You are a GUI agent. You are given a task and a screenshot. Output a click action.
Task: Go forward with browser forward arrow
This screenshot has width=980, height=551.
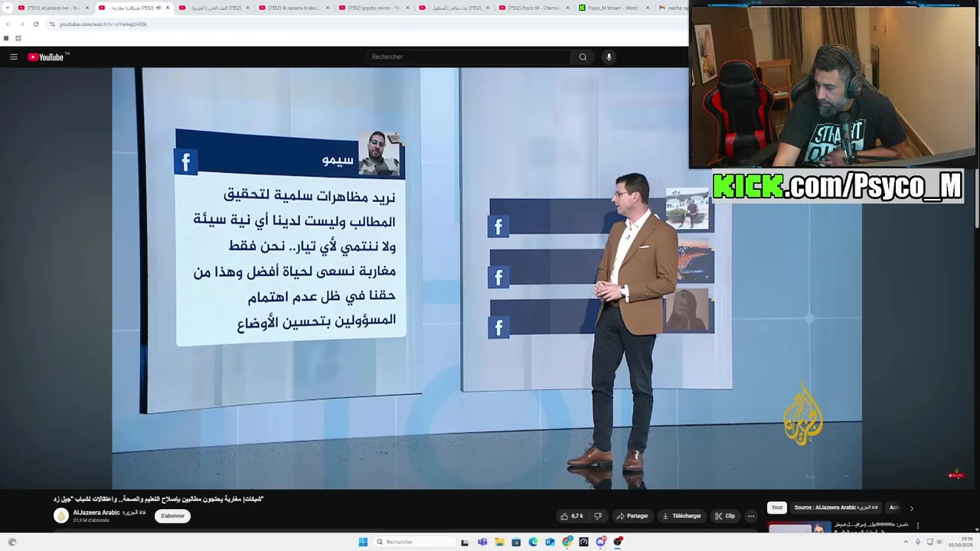21,24
